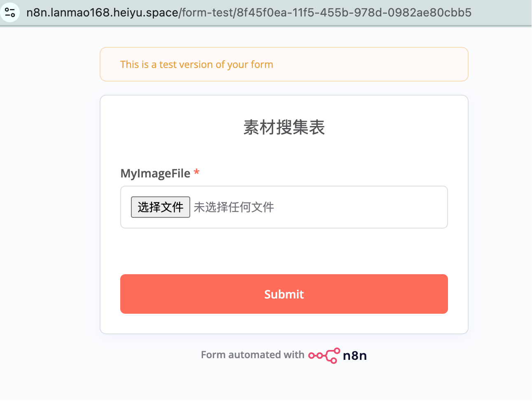
Task: Click the form-test UUID path in the URL
Action: coord(325,12)
